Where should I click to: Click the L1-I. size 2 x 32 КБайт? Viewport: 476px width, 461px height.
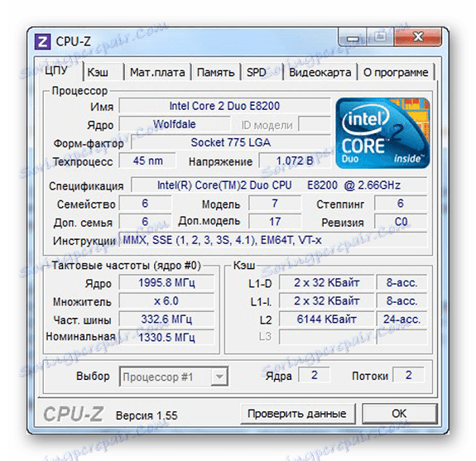[x=327, y=300]
